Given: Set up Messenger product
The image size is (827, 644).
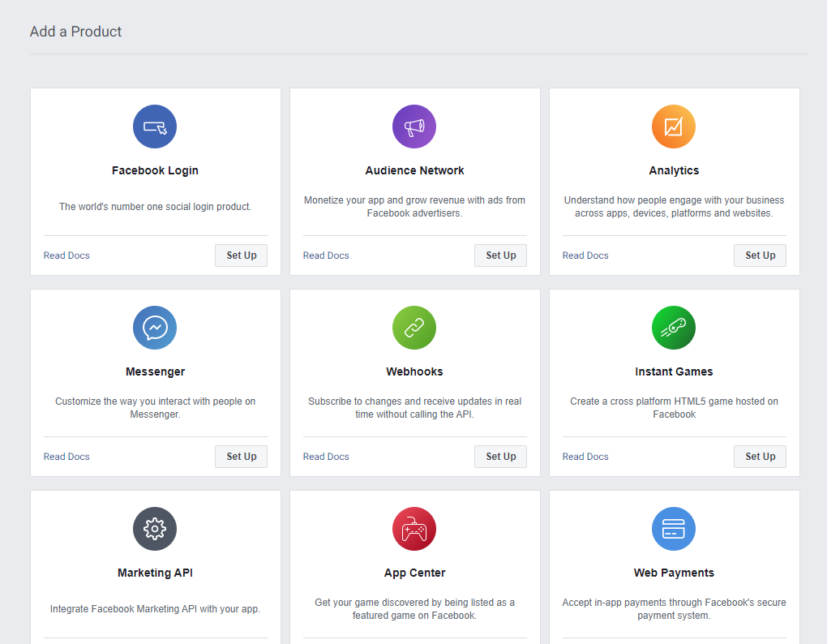Looking at the screenshot, I should pyautogui.click(x=241, y=457).
